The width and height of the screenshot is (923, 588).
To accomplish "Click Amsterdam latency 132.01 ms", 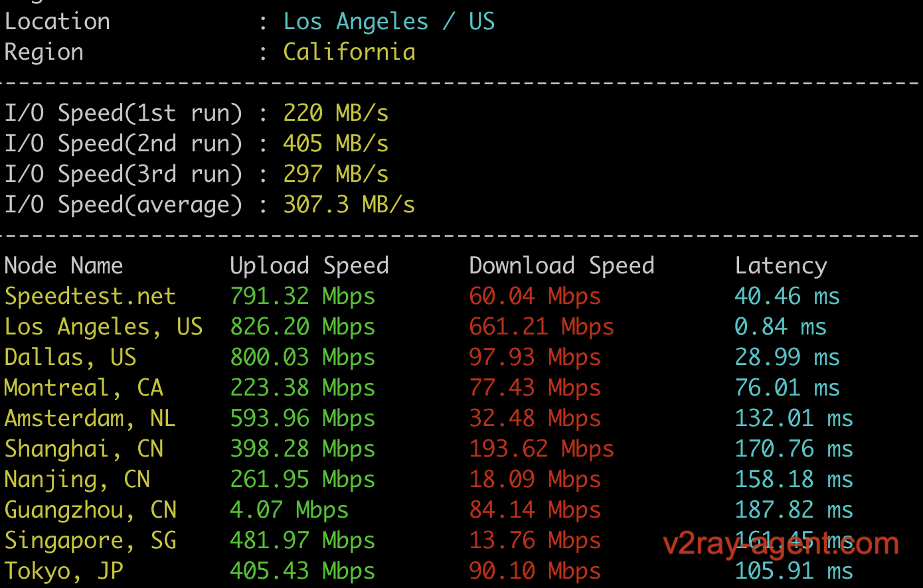I will (x=794, y=418).
